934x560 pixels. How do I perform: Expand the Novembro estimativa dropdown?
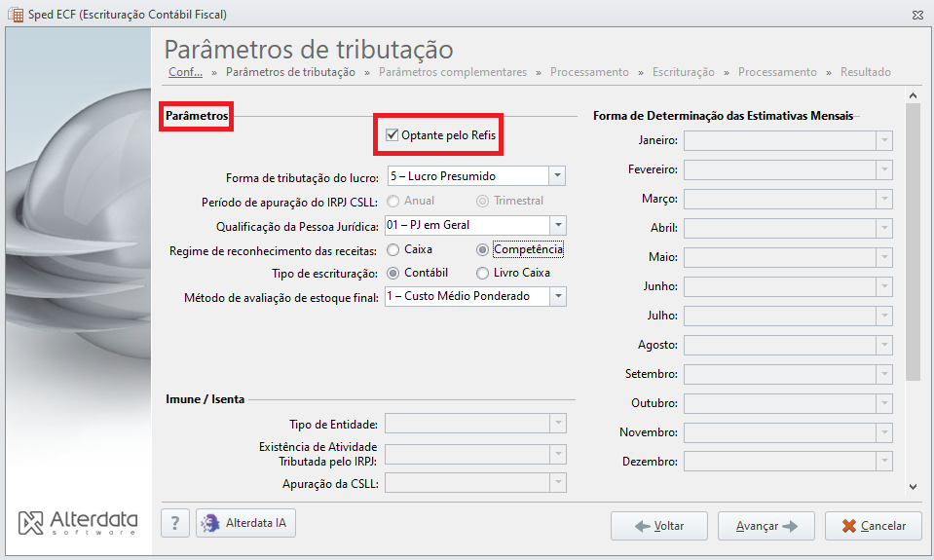884,432
